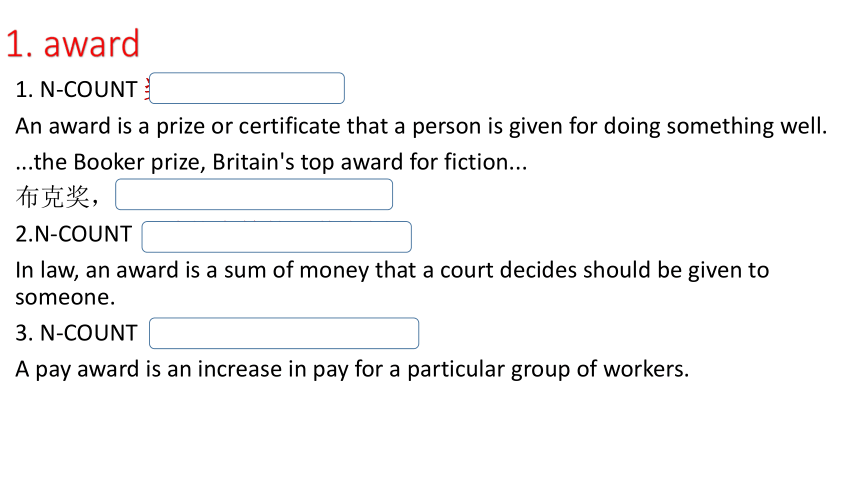Screen dimensions: 860x484
Task: Click the "2.N-COUNT" label
Action: pos(73,234)
